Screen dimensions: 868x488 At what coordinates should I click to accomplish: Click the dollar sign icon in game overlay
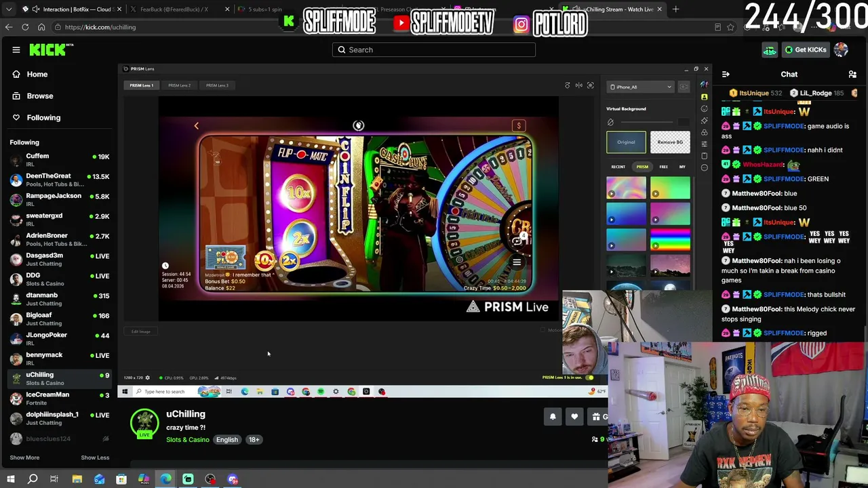click(519, 125)
